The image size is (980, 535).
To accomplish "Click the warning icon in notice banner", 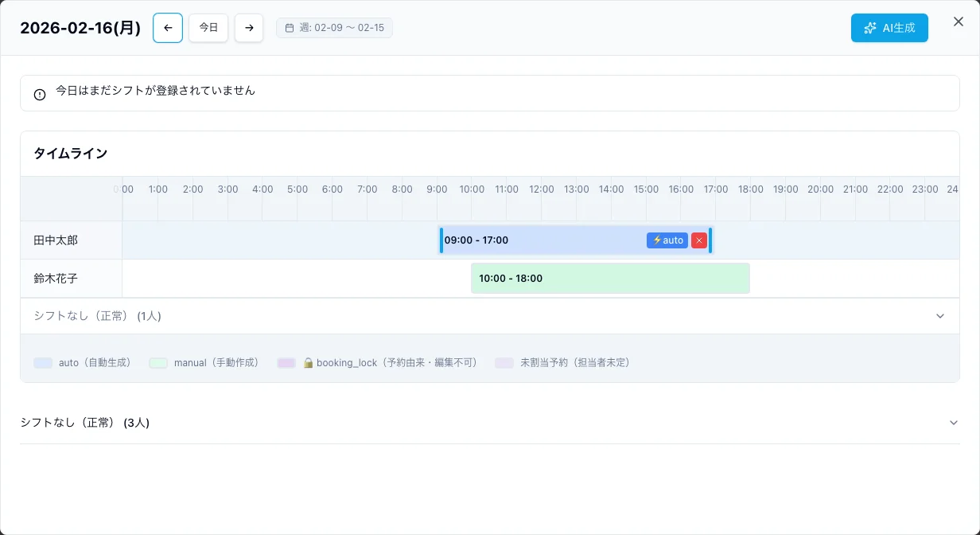I will [x=40, y=95].
